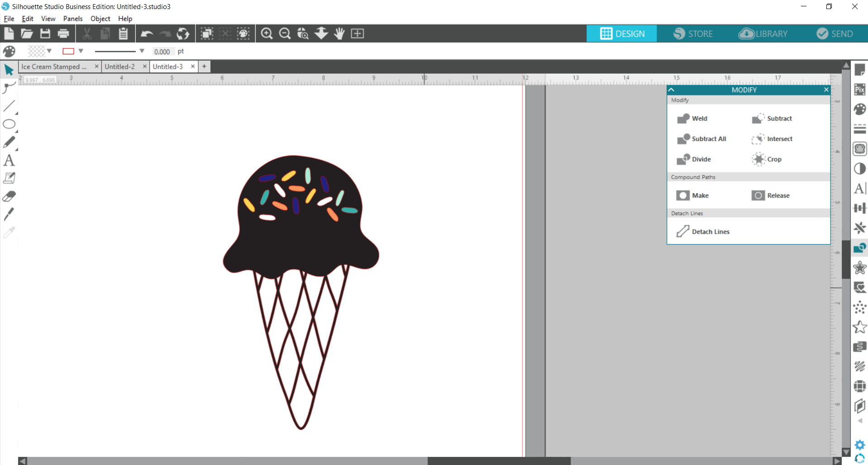Click the Weld button in Modify panel
The height and width of the screenshot is (465, 868).
(692, 119)
